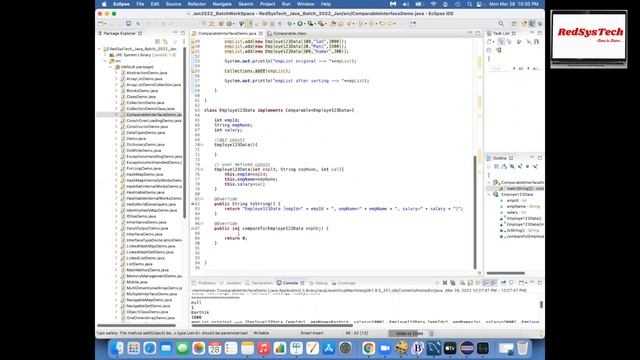This screenshot has width=640, height=360.
Task: Open Calendar from the Dock
Action: coord(215,348)
